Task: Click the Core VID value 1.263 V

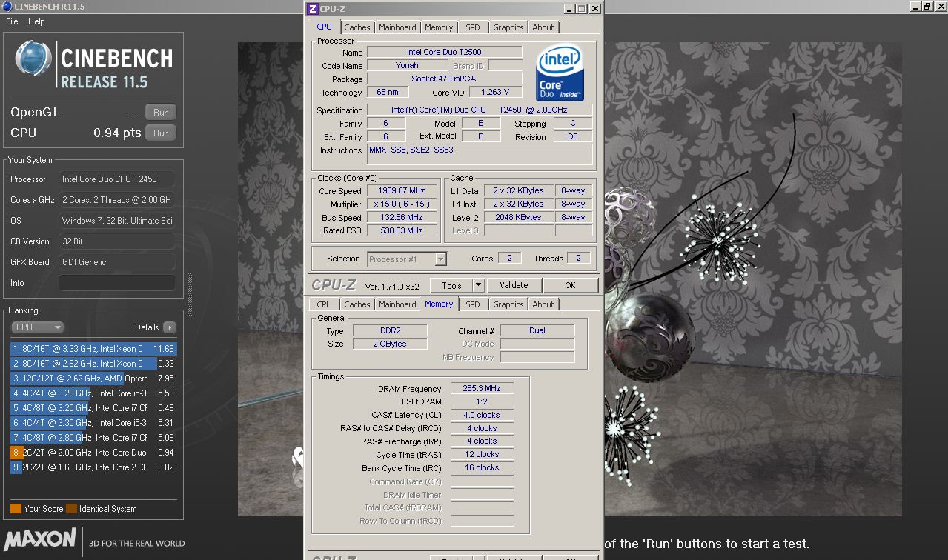Action: (x=495, y=93)
